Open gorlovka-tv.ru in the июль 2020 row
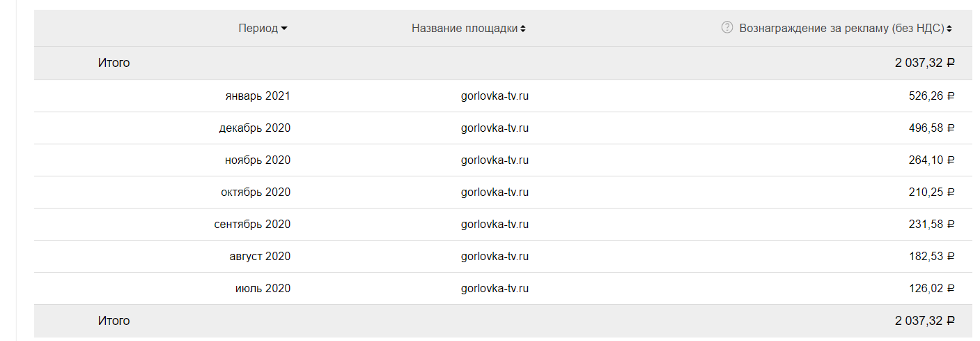The image size is (980, 341). 495,289
